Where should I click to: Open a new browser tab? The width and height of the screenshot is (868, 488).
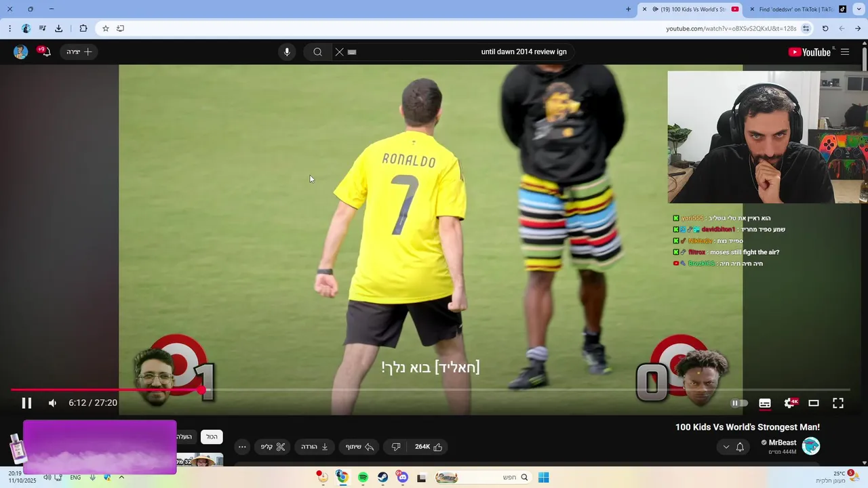(x=628, y=9)
